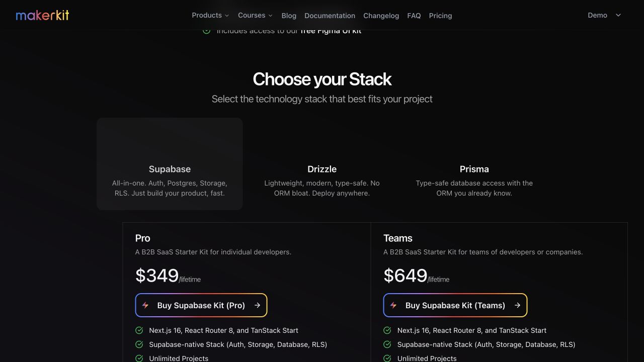Click the Teams check icon beside Supabase-native Stack

pyautogui.click(x=387, y=344)
